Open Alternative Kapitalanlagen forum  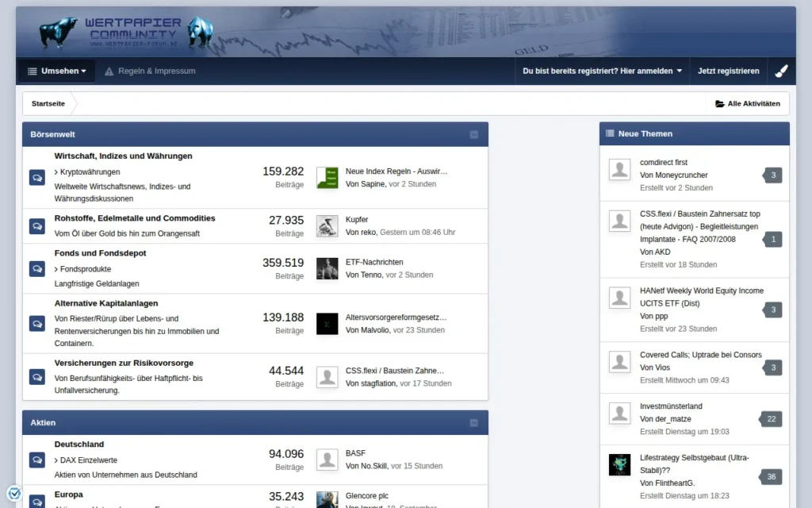point(106,303)
